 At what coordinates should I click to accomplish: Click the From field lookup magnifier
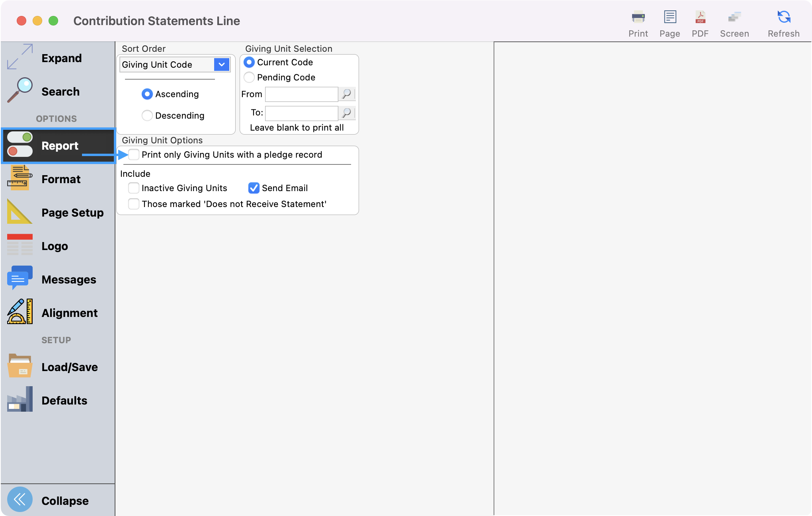[x=347, y=94]
